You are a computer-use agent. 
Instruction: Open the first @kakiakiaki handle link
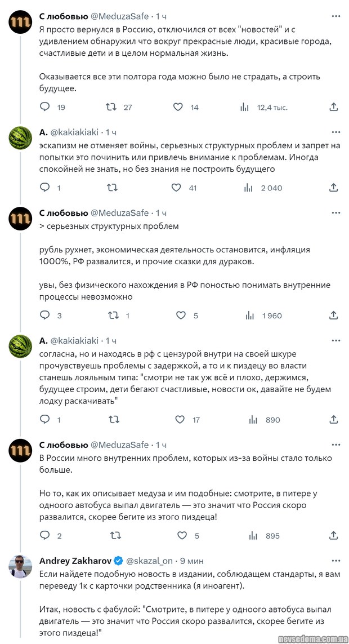point(74,132)
